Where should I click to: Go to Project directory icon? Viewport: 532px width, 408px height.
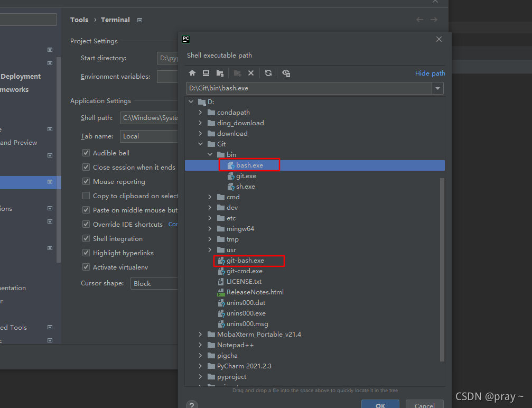click(x=220, y=73)
